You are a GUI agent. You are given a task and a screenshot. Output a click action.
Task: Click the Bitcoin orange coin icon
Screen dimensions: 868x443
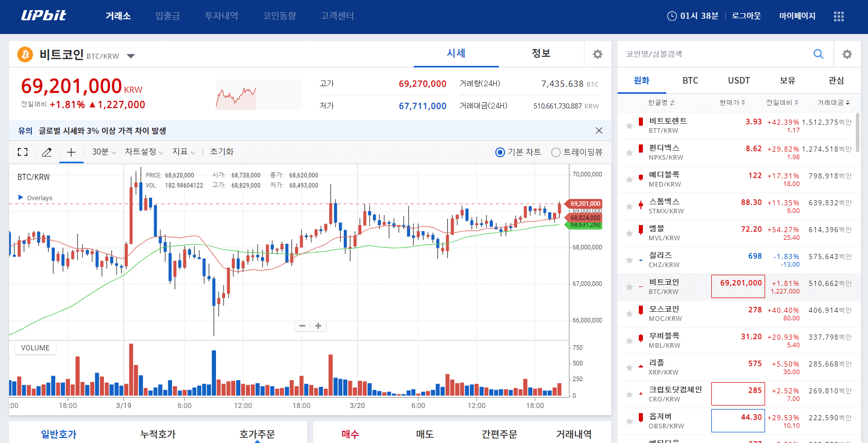coord(25,54)
